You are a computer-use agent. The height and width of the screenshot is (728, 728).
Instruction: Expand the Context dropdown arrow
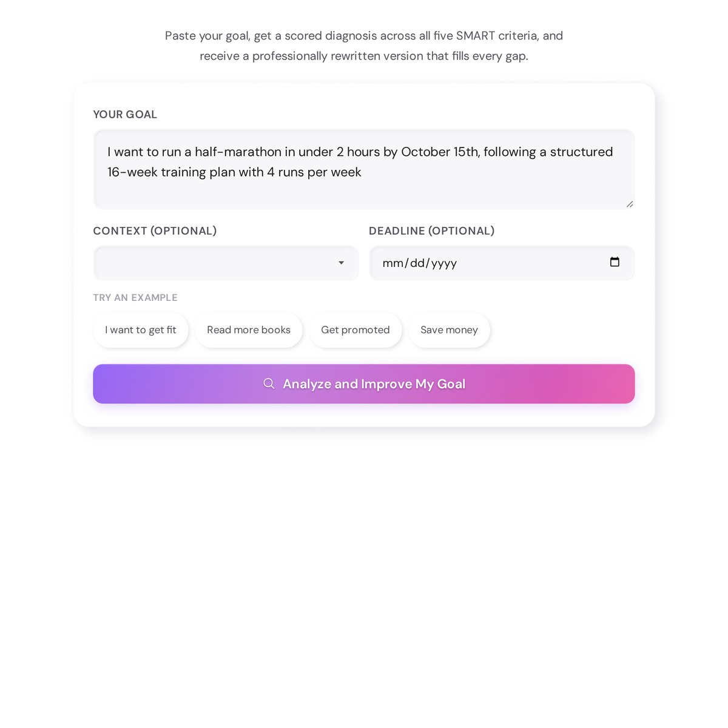coord(340,263)
